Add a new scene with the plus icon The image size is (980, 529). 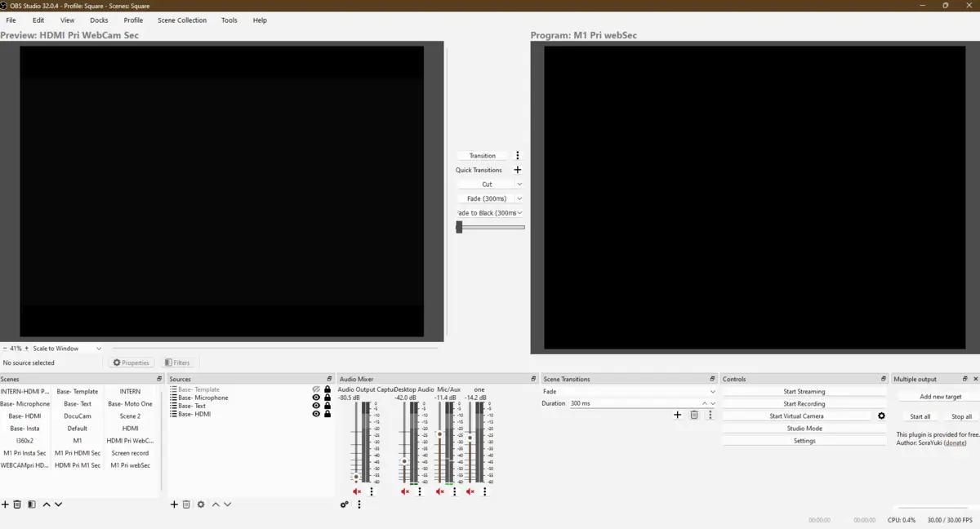click(x=5, y=505)
